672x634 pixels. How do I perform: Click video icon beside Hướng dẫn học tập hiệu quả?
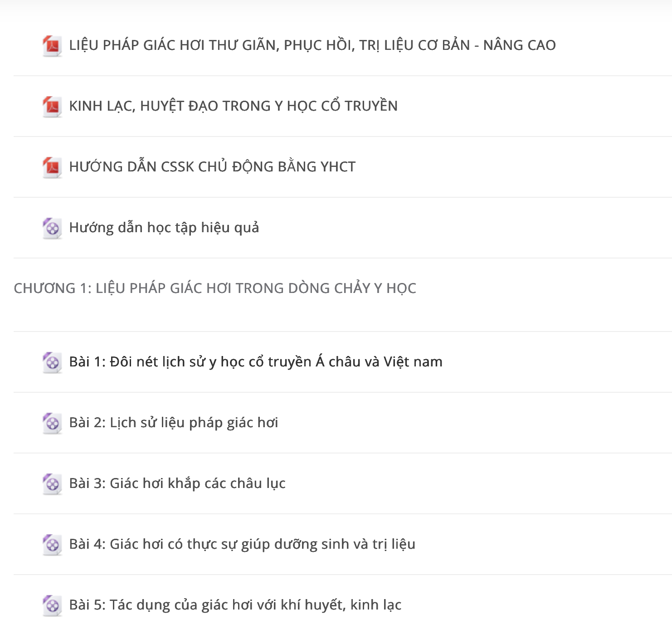(52, 228)
